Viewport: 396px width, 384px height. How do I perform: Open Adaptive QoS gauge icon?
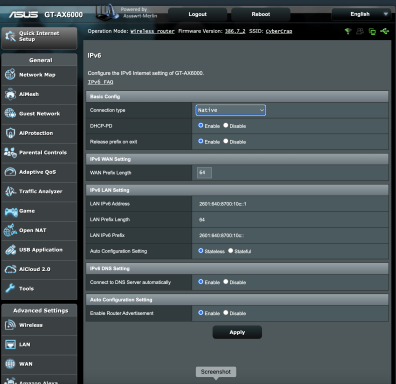pyautogui.click(x=10, y=172)
